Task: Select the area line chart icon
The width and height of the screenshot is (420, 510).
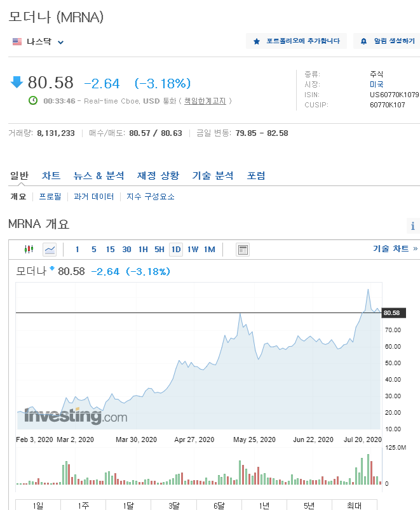Action: coord(50,250)
